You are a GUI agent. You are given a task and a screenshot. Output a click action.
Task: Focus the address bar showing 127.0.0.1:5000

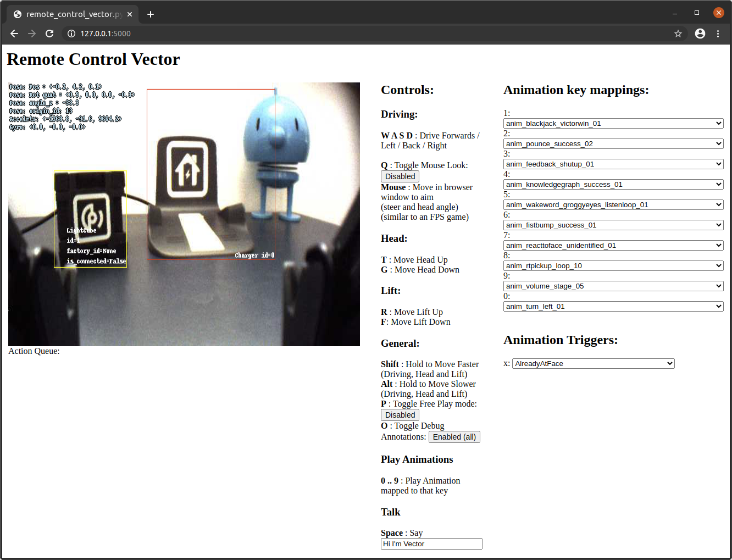[374, 34]
